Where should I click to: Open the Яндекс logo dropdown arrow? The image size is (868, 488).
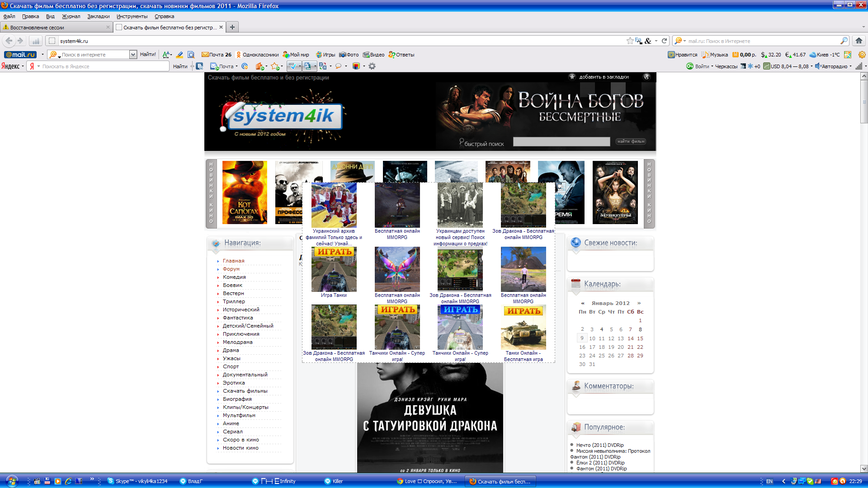(x=23, y=66)
